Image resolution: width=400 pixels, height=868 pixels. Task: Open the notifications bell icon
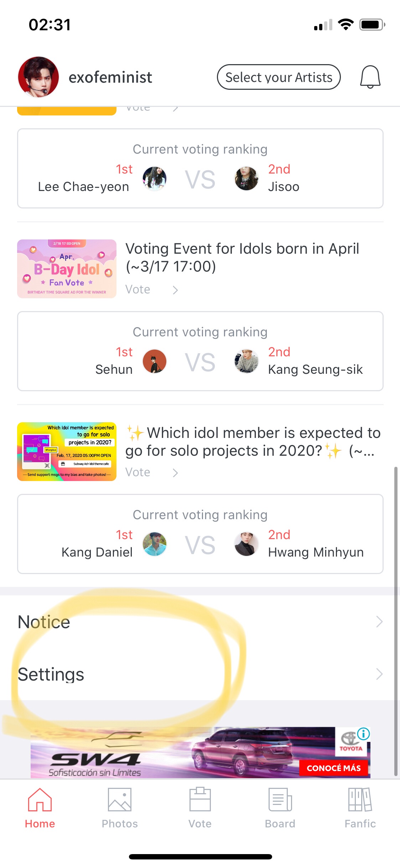click(370, 77)
